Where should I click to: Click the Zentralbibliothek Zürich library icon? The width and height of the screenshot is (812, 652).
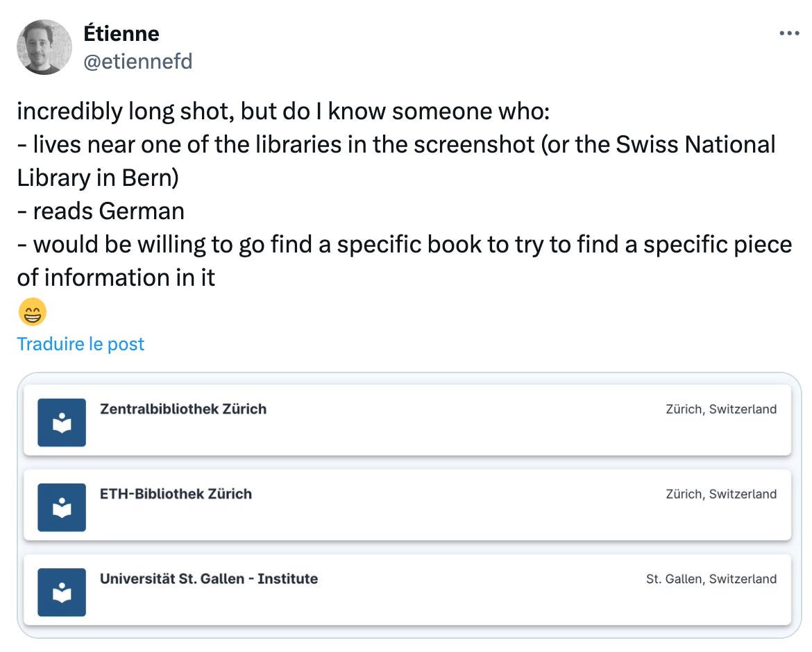[62, 422]
